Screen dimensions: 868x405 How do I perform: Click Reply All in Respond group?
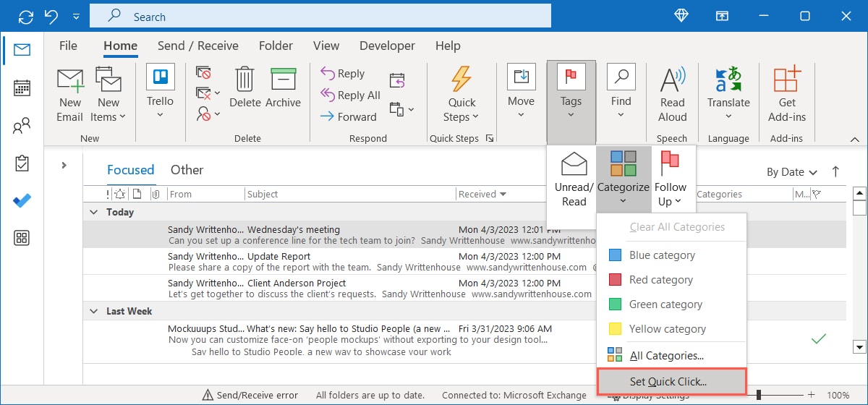point(349,95)
